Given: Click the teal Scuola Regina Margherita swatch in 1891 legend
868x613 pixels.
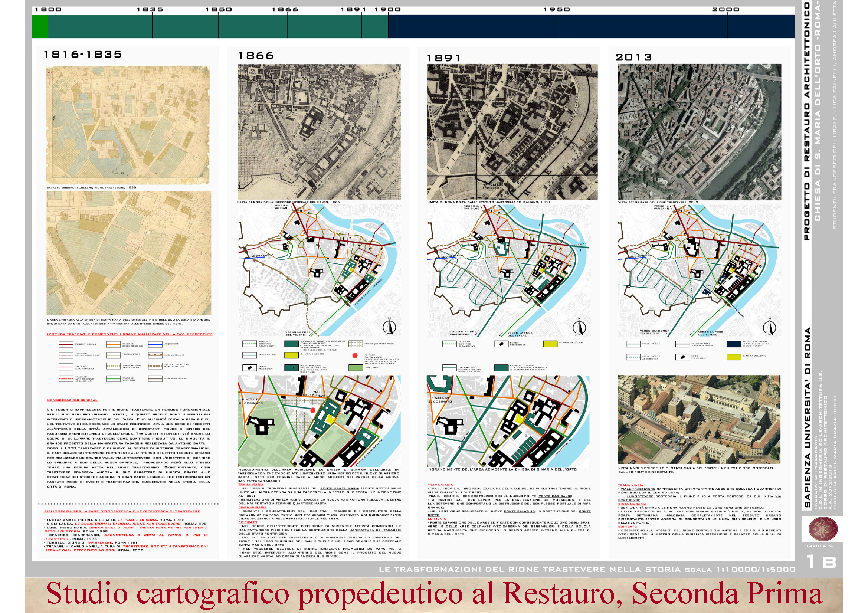Looking at the screenshot, I should point(501,368).
